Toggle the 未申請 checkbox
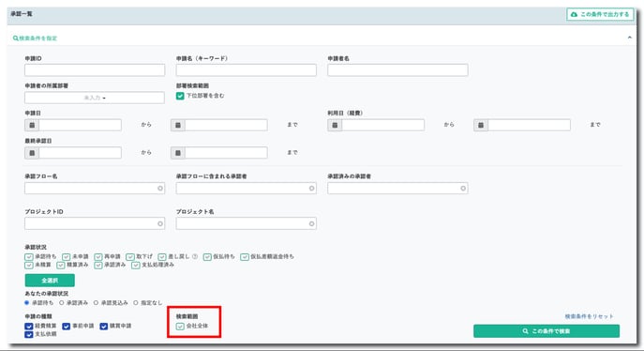This screenshot has width=644, height=351. click(67, 257)
